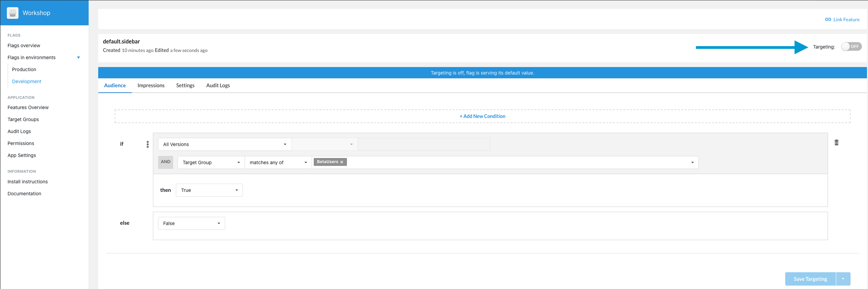Click the Workshop app logo icon

(x=13, y=13)
